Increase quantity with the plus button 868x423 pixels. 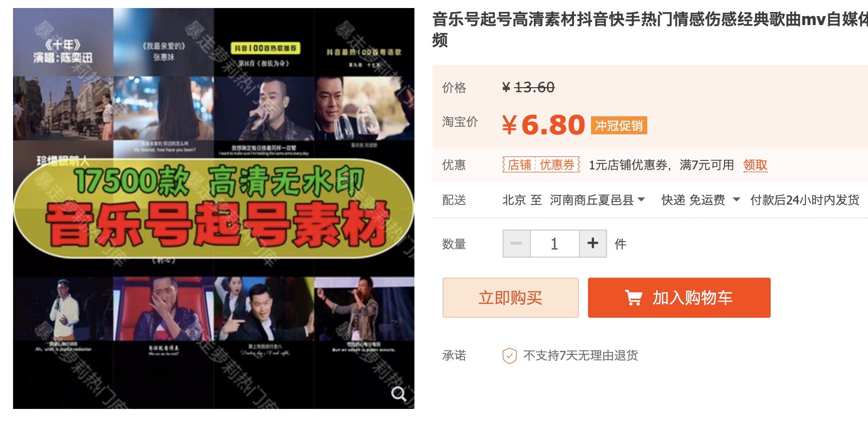[x=593, y=244]
